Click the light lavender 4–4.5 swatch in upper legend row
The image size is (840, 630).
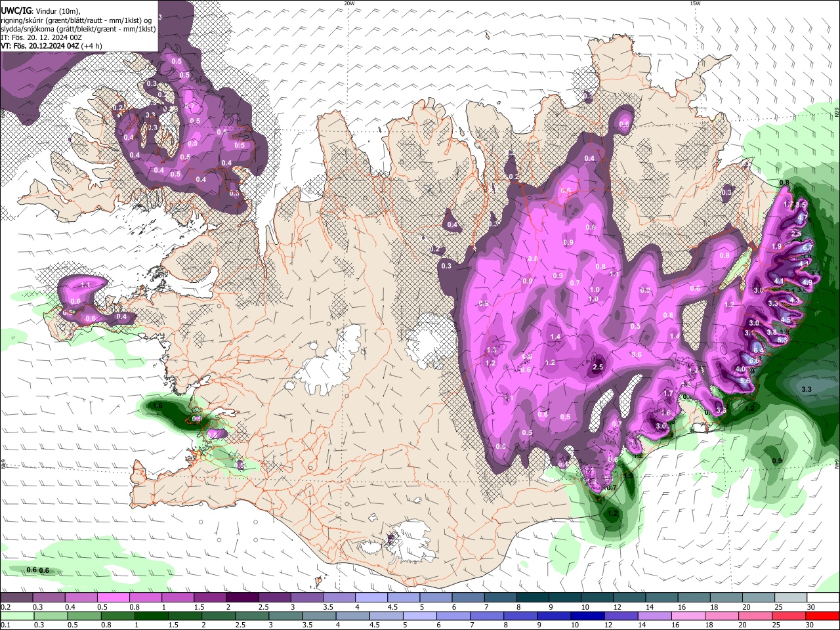(370, 598)
